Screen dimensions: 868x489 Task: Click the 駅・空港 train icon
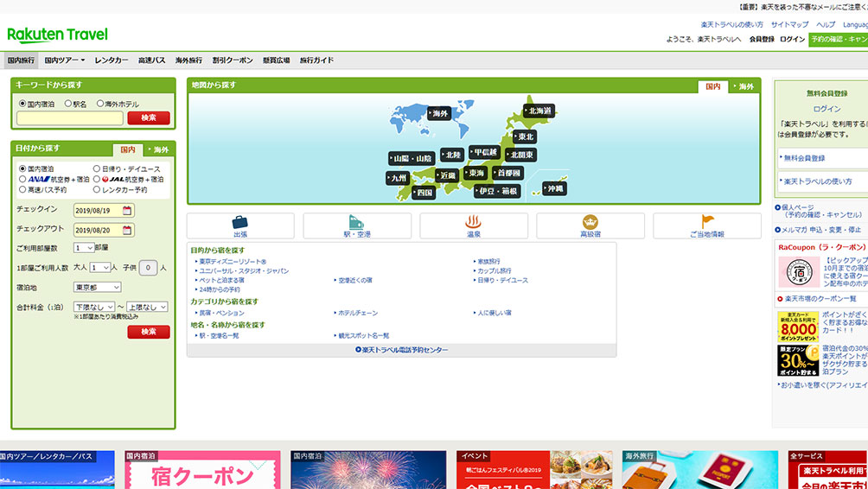[x=356, y=222]
